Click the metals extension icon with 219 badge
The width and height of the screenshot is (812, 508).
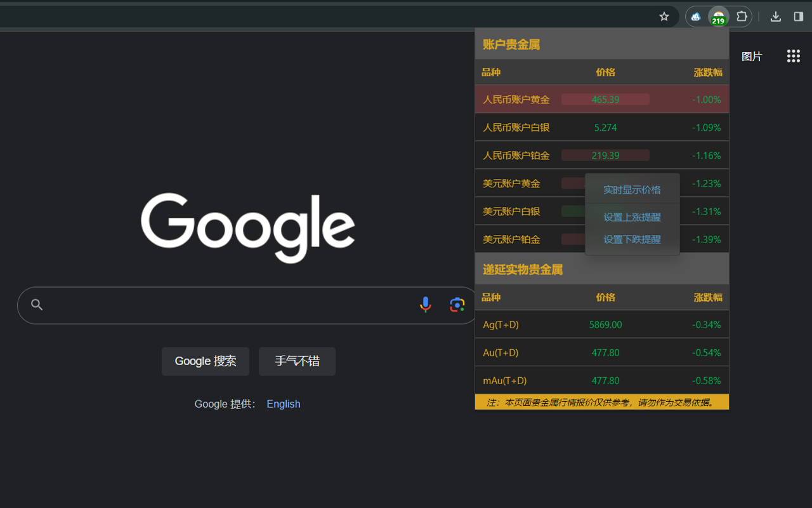tap(718, 17)
